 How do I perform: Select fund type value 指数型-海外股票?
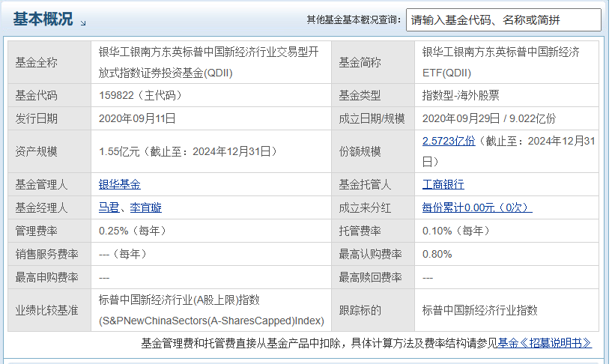[x=461, y=95]
